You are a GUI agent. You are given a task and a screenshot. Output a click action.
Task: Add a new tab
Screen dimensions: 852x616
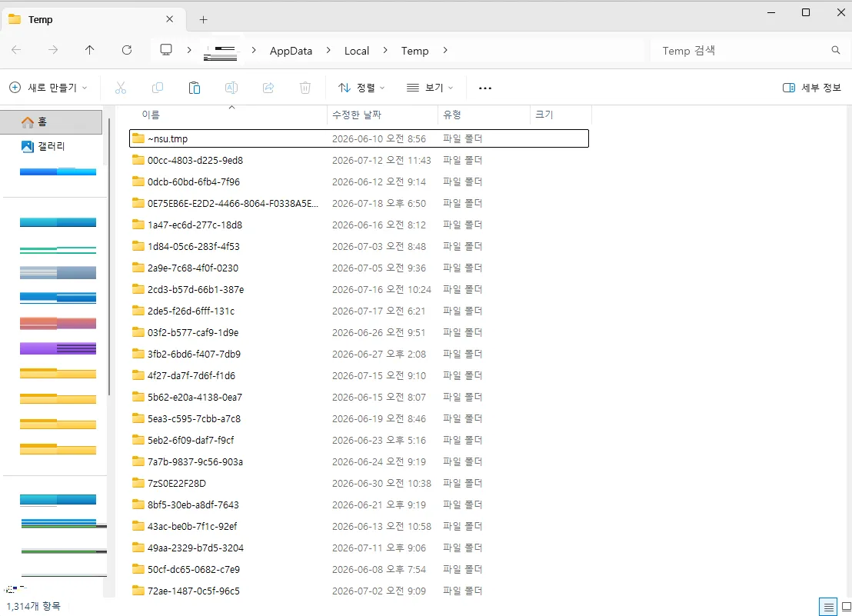click(x=203, y=19)
